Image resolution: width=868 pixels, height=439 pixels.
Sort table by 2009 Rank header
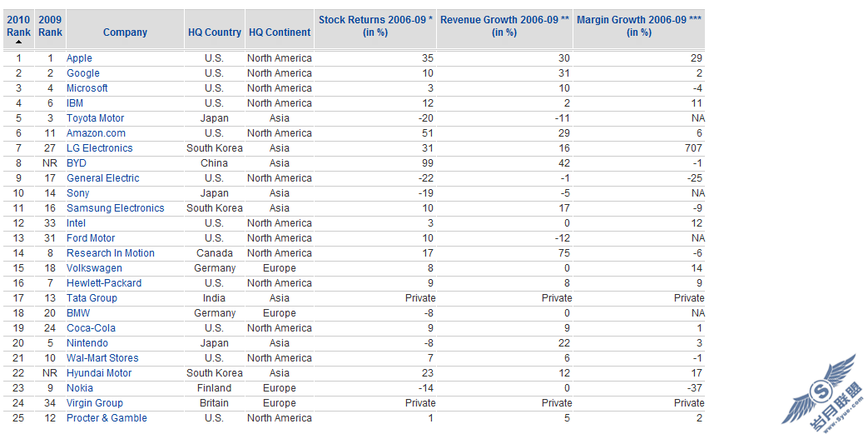(50, 26)
